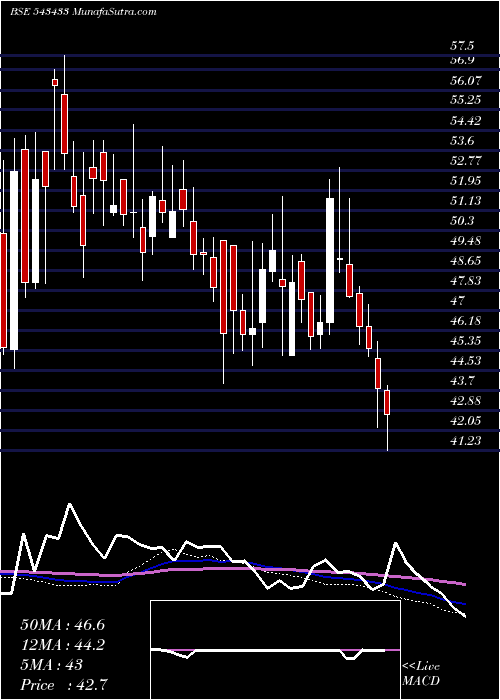This screenshot has height=700, width=500.
Task: Click the 43.7 price axis label
Action: click(x=462, y=381)
